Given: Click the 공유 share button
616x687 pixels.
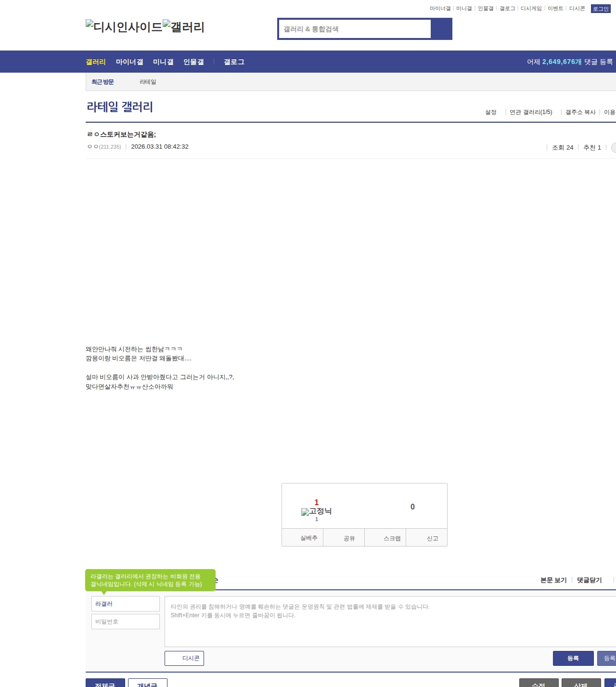Looking at the screenshot, I should pyautogui.click(x=344, y=538).
